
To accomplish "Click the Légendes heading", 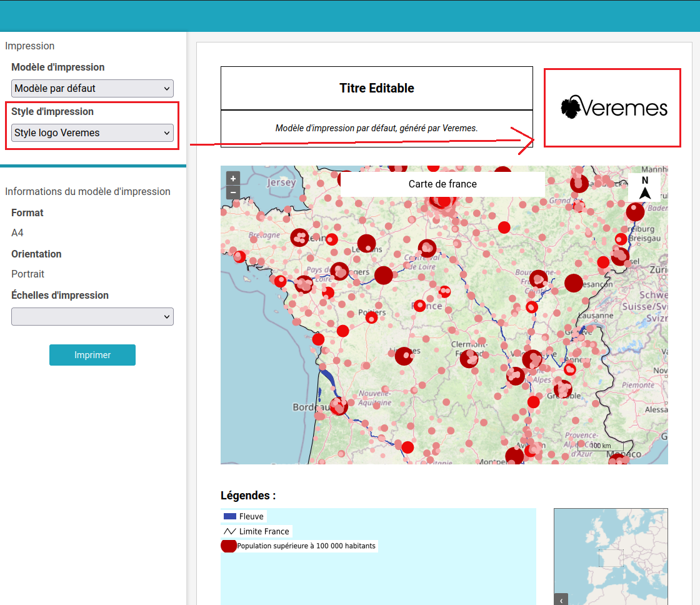I will pyautogui.click(x=248, y=496).
